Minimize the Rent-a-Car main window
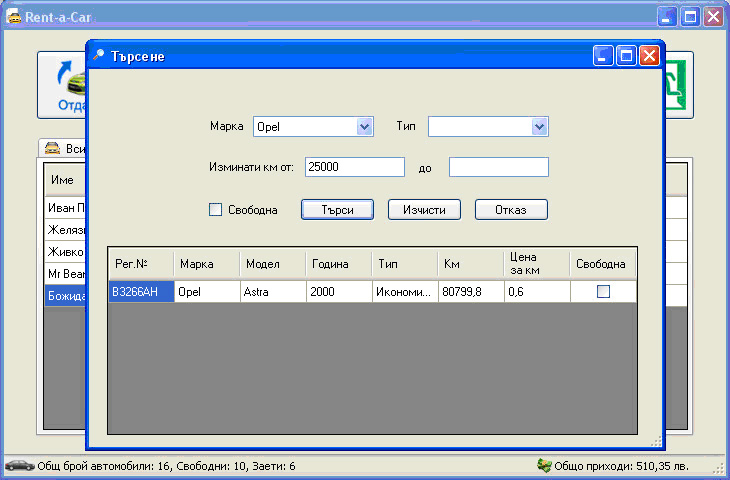 click(667, 17)
